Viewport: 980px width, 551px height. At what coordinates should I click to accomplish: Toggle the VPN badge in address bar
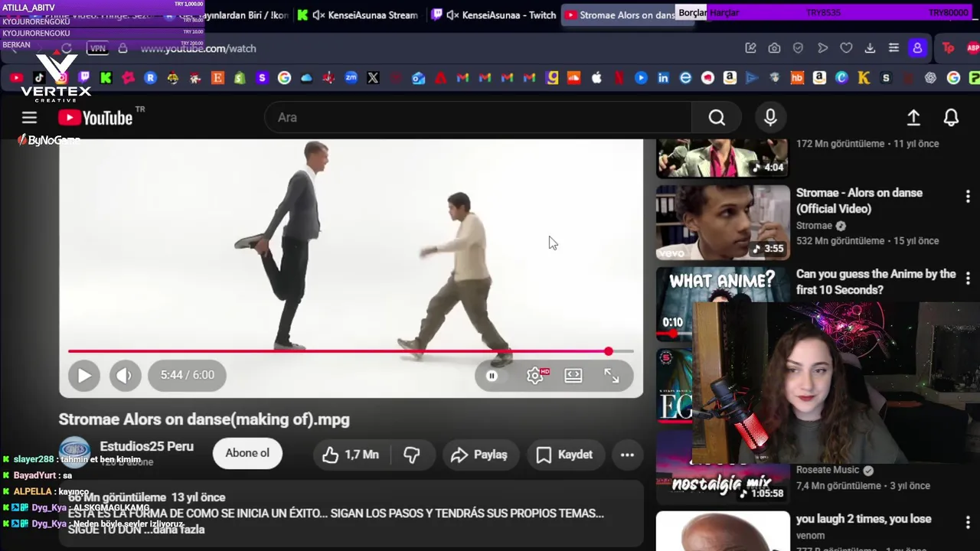coord(97,48)
